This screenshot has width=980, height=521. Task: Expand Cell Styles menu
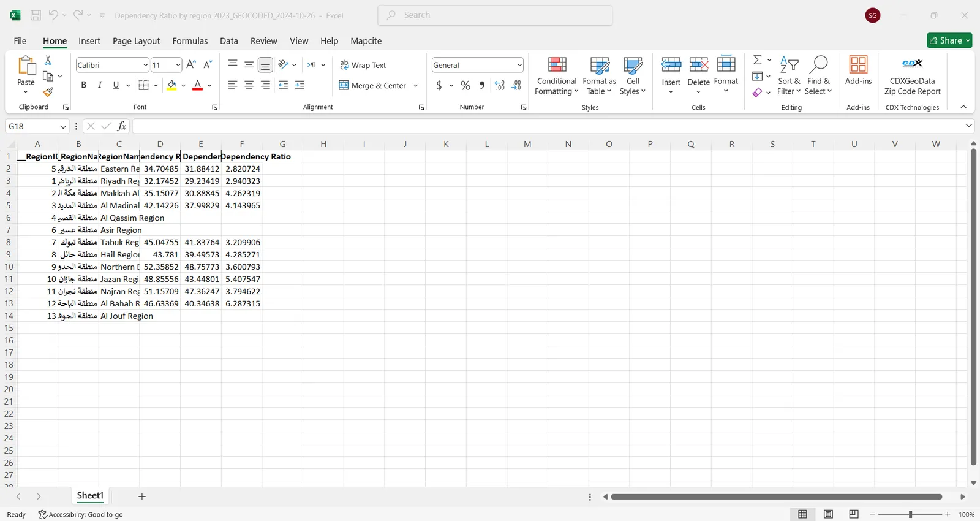[x=633, y=76]
